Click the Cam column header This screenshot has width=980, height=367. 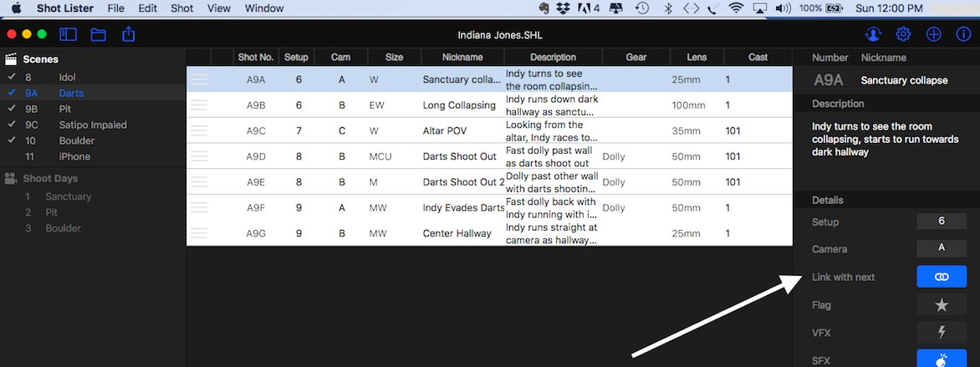pyautogui.click(x=340, y=57)
